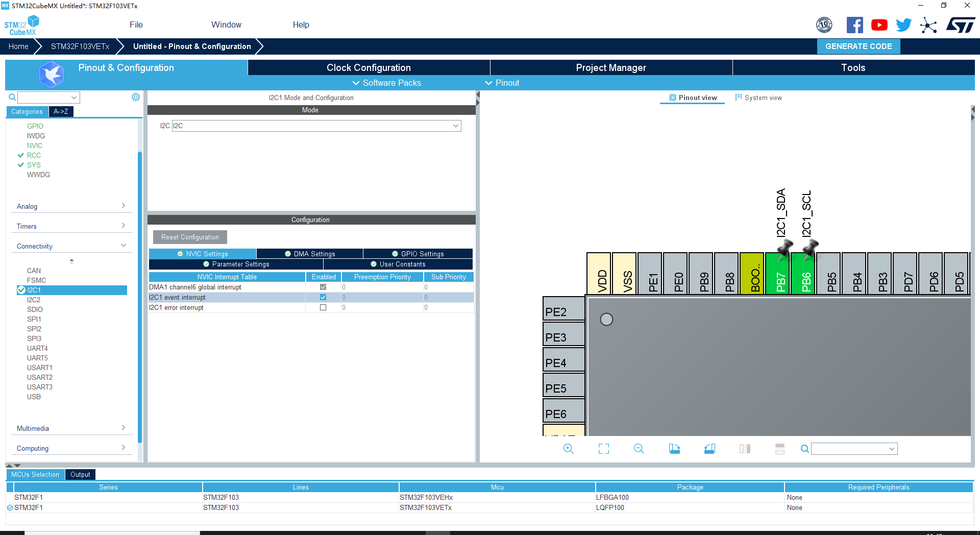This screenshot has width=980, height=535.
Task: Switch to System view
Action: pyautogui.click(x=758, y=98)
